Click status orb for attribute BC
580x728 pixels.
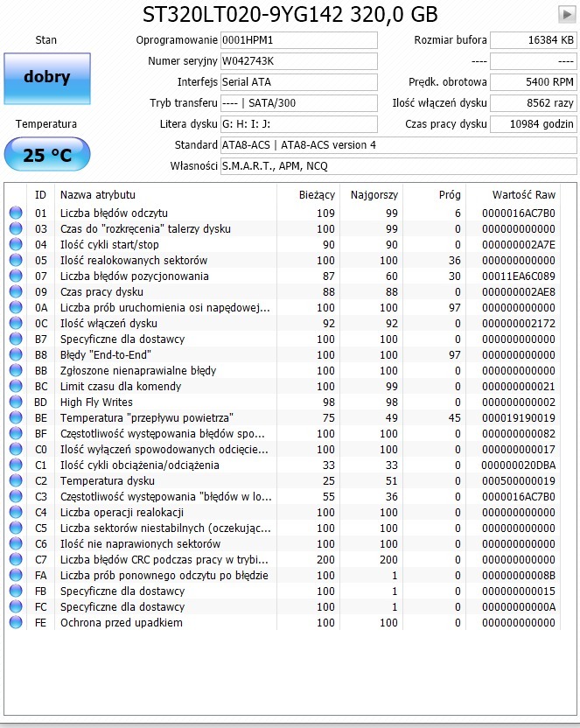point(16,387)
